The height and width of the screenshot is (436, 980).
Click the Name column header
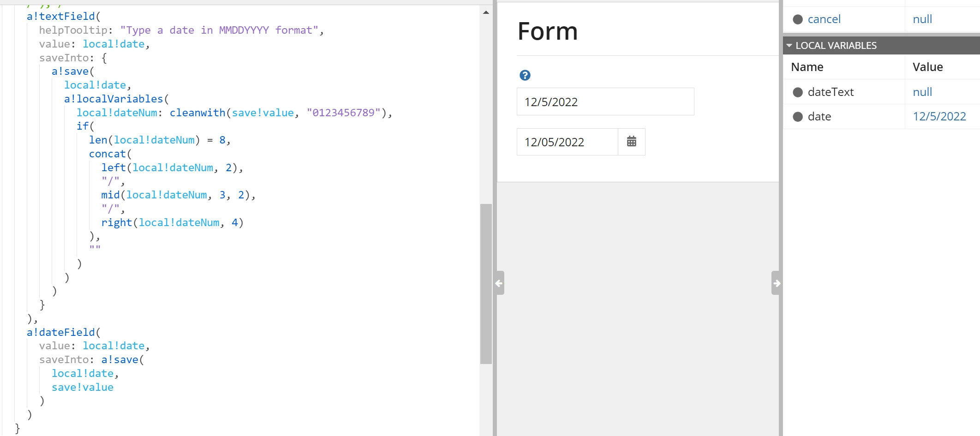coord(807,67)
